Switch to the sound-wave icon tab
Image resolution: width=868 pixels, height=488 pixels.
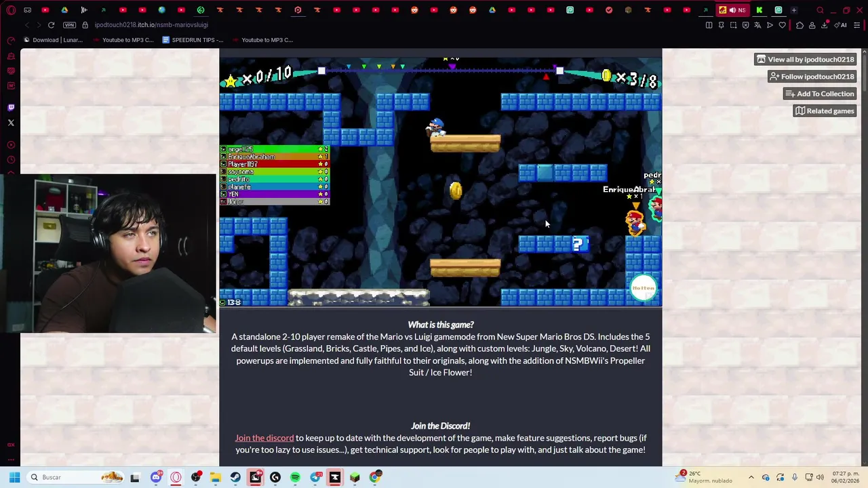click(84, 10)
